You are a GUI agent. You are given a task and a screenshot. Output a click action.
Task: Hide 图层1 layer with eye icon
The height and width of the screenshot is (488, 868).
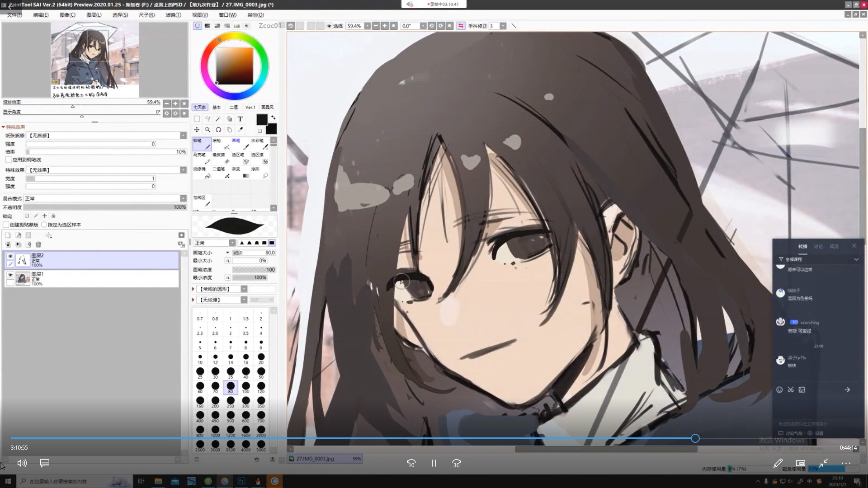[10, 275]
